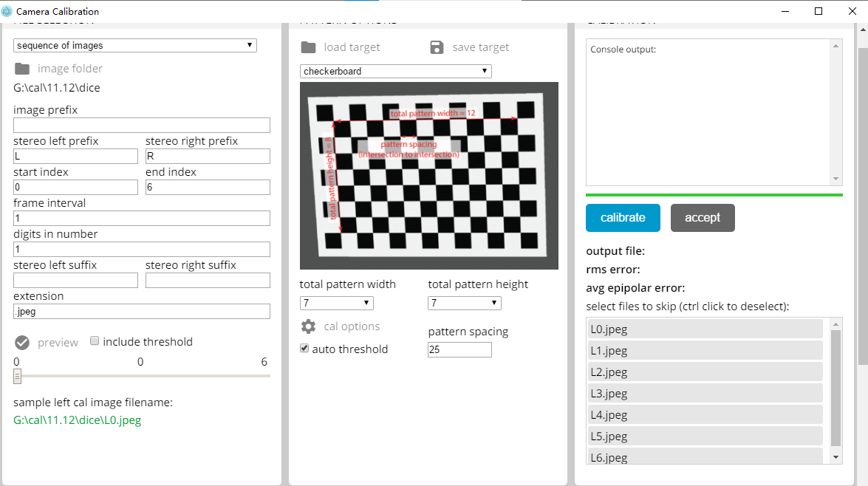Viewport: 868px width, 486px height.
Task: Click the end index input field
Action: coord(208,187)
